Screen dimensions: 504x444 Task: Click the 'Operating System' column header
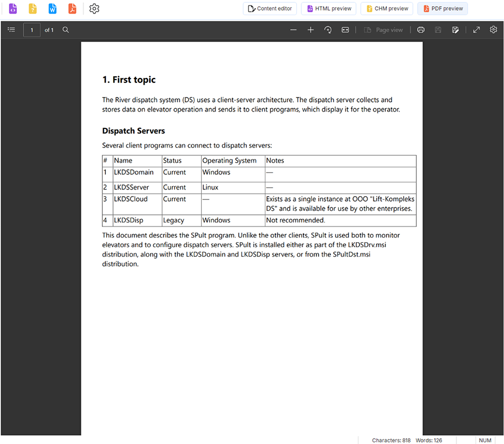pyautogui.click(x=233, y=161)
